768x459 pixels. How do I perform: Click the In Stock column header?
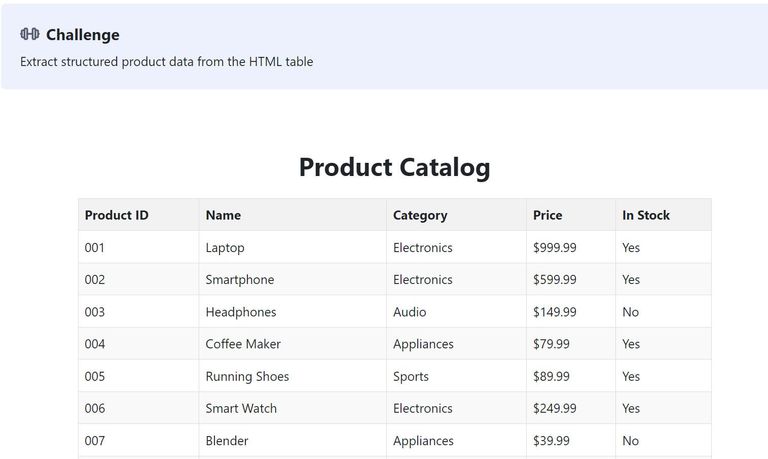coord(646,215)
